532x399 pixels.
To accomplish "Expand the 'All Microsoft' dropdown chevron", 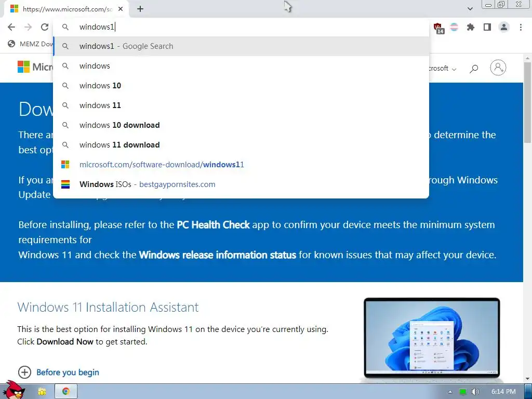I will pos(454,69).
